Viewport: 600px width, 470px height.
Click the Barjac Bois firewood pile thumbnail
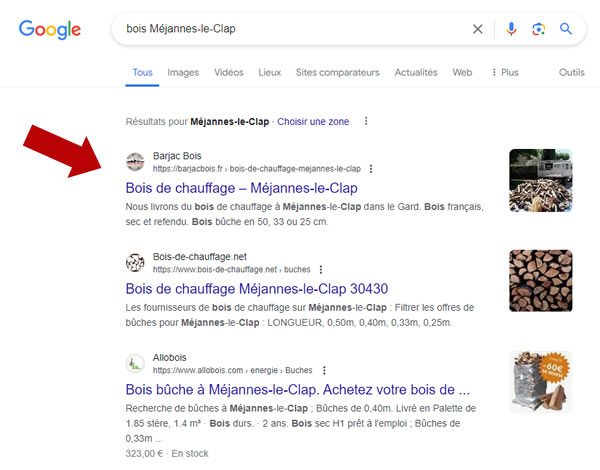click(x=540, y=180)
